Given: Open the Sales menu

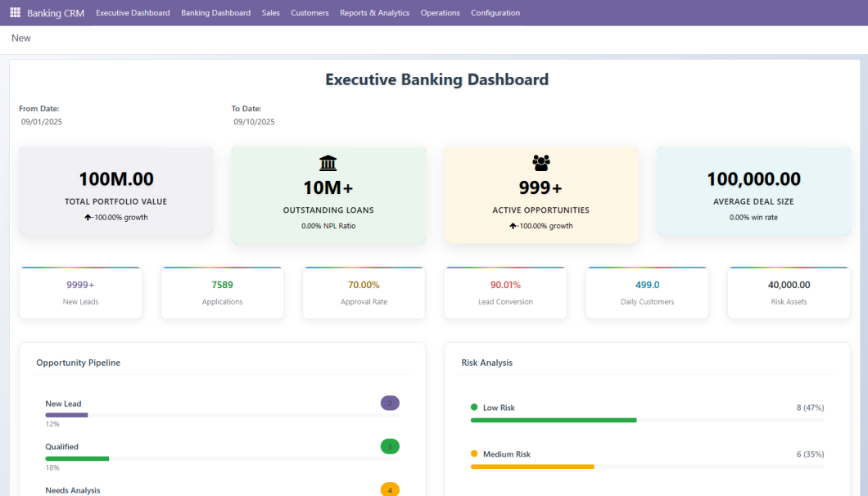Looking at the screenshot, I should pyautogui.click(x=271, y=13).
